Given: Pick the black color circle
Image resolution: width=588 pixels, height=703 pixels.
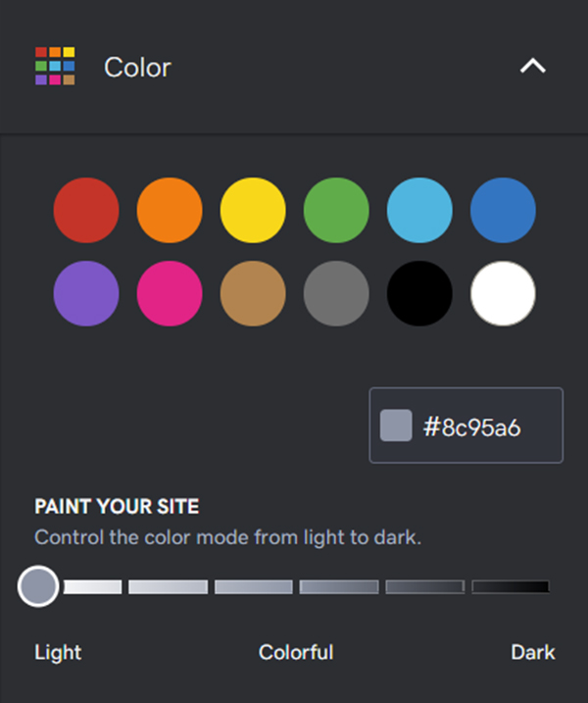Looking at the screenshot, I should 419,294.
